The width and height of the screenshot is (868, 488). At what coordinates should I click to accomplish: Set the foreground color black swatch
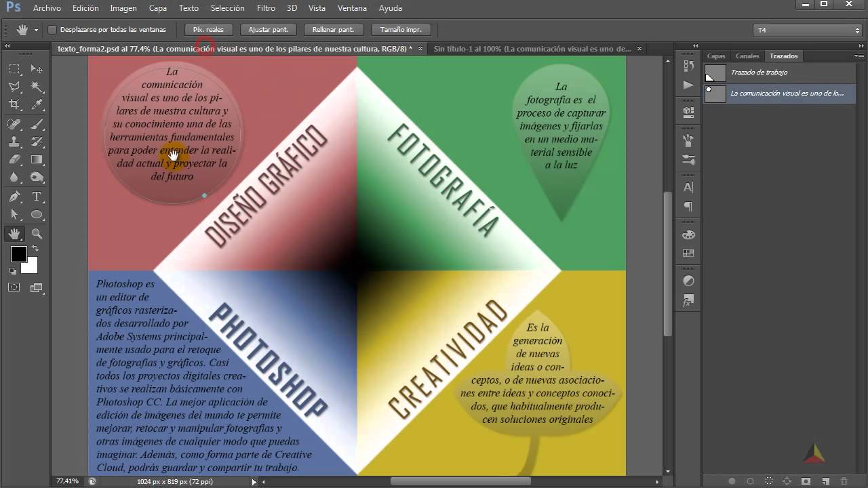coord(18,254)
